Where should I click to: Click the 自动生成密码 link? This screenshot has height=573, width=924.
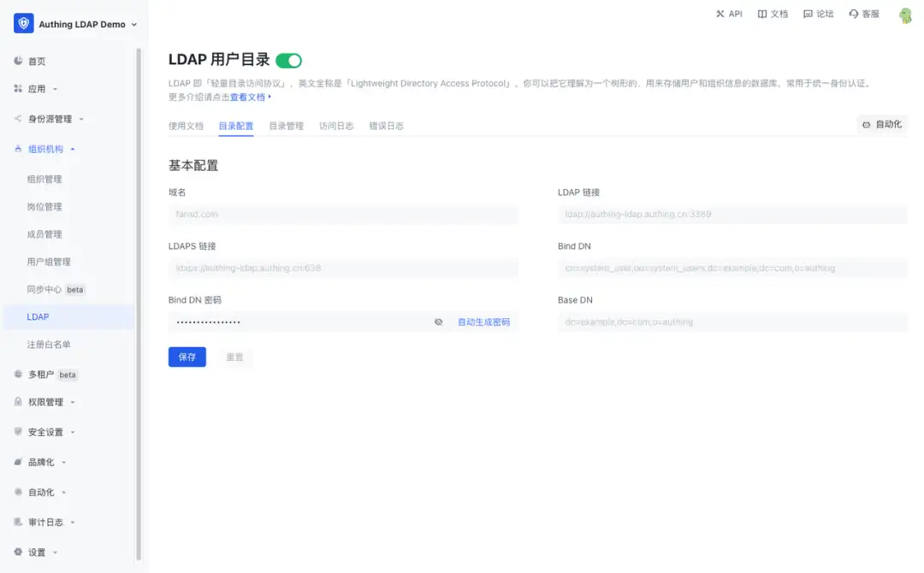coord(483,322)
